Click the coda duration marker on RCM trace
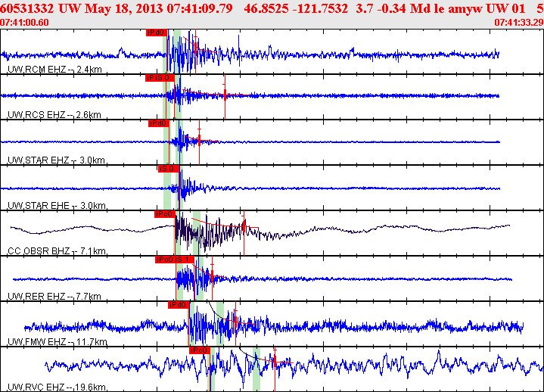544x392 pixels. (196, 48)
